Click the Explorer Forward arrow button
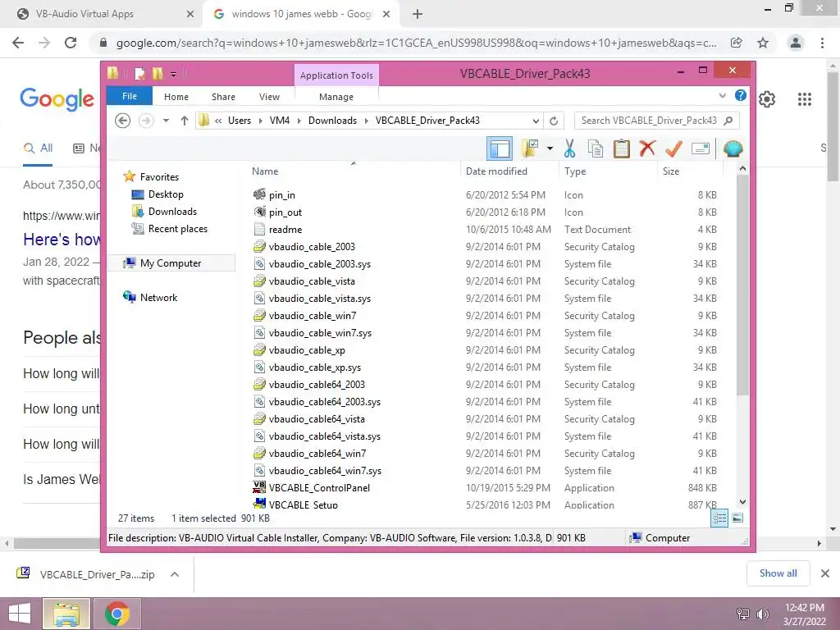Viewport: 840px width, 630px height. 146,121
